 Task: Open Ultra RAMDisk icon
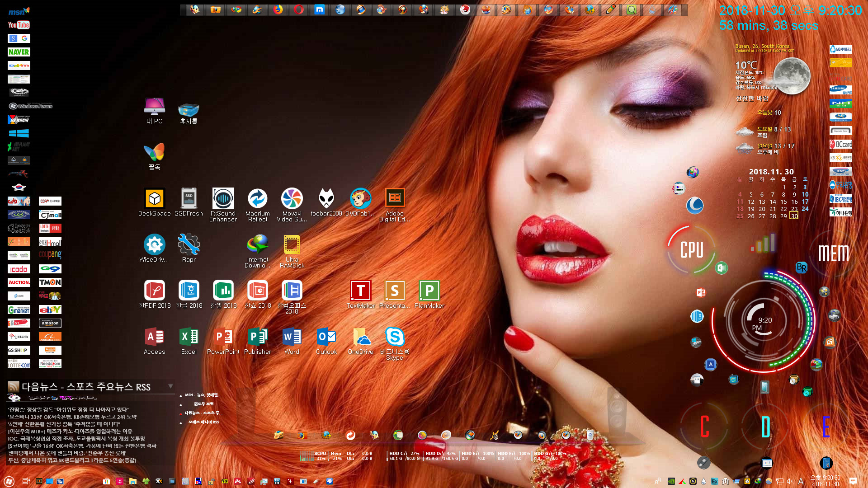pyautogui.click(x=292, y=251)
